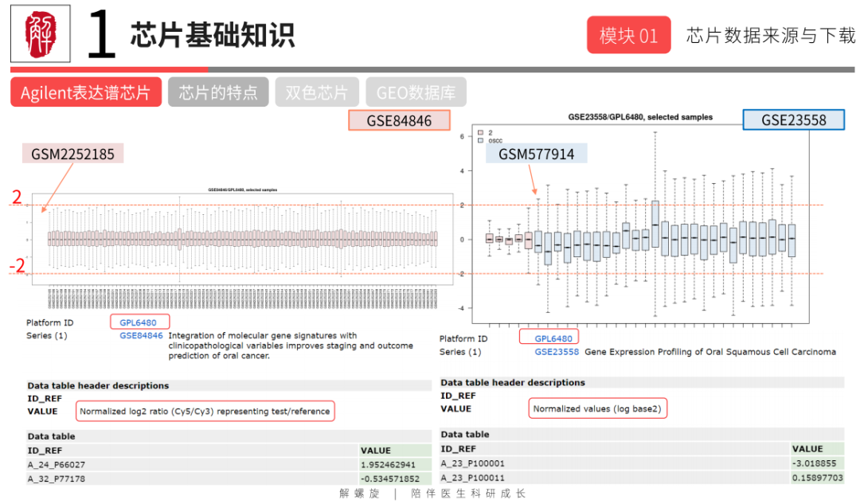
Task: Click value 1.952462941
Action: tap(388, 464)
